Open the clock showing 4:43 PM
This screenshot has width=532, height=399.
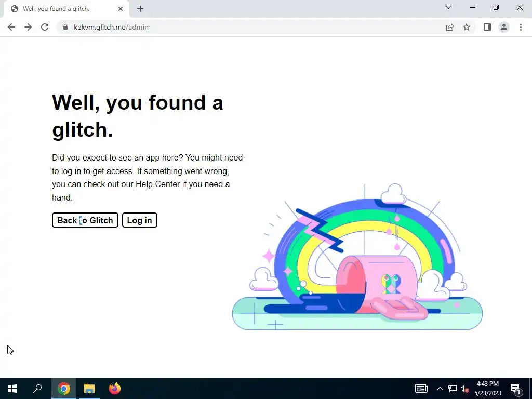coord(487,389)
